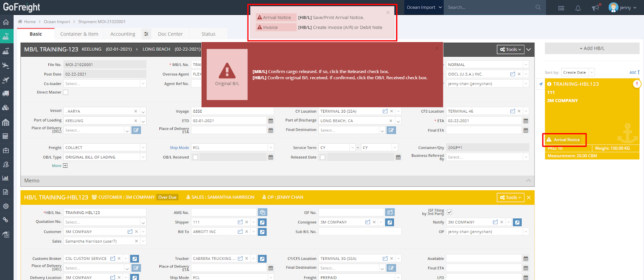Select the yellow TRAINING-HBL123 card

[592, 113]
